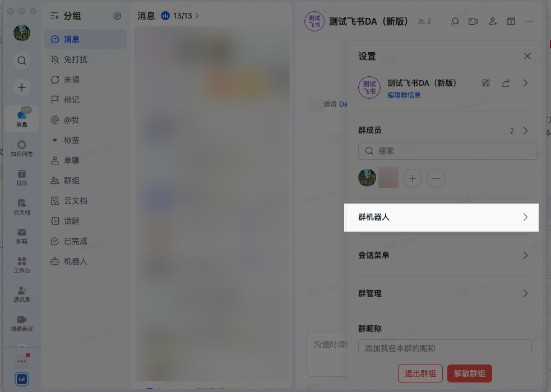
Task: Remove a group member with the minus circle
Action: pos(436,178)
